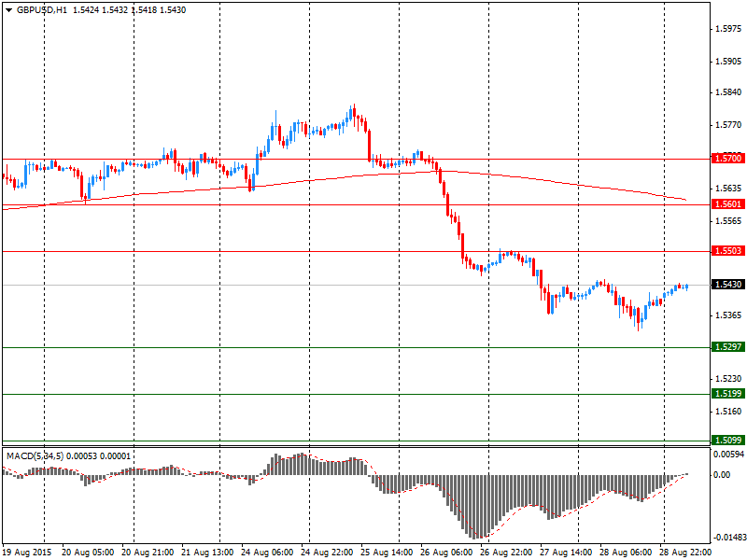Click the 25 Aug 14:00 time label

[x=387, y=553]
